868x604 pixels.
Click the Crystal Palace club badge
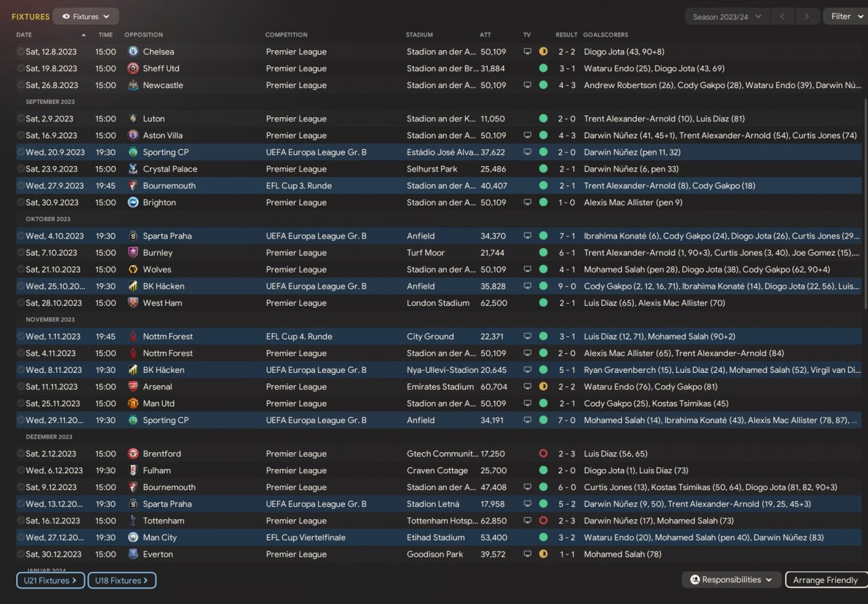pos(133,169)
